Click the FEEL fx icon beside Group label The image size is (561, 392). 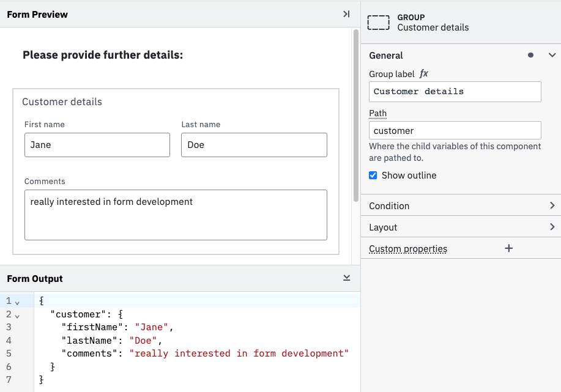click(423, 73)
